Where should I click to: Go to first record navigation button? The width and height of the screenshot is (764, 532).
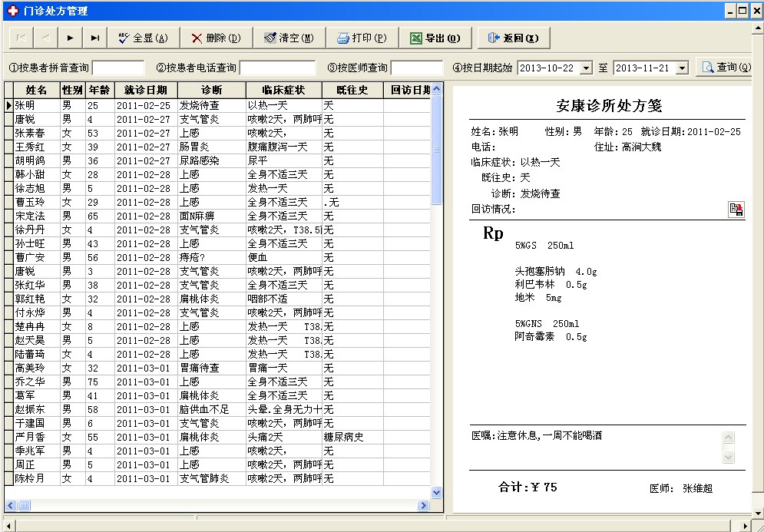21,38
